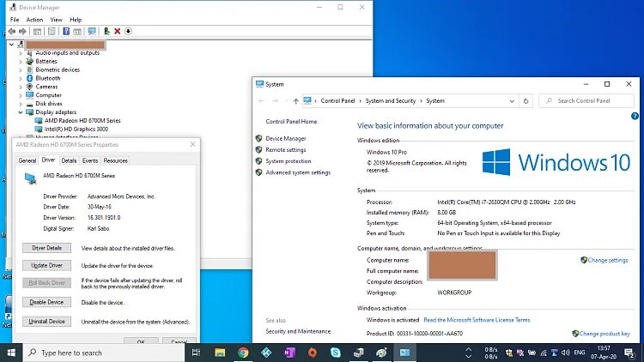Click the Change settings link
The image size is (644, 362).
click(x=608, y=260)
